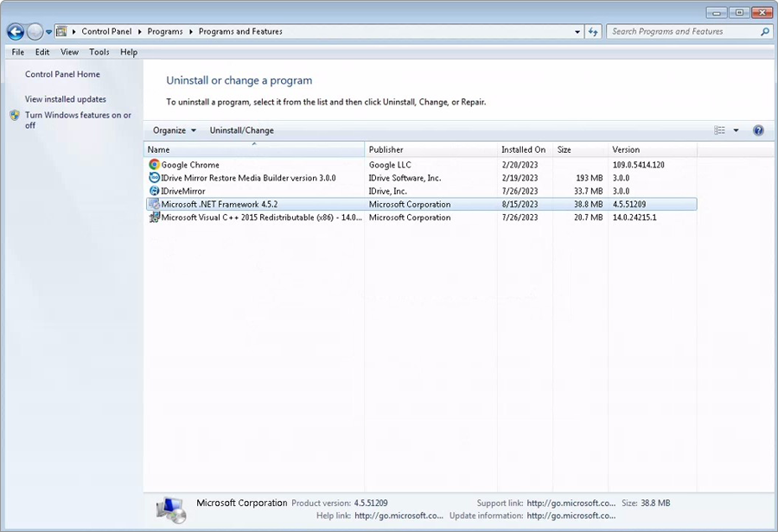Select the Visual C++ 2015 Redistributable icon
The image size is (778, 532).
tap(155, 217)
